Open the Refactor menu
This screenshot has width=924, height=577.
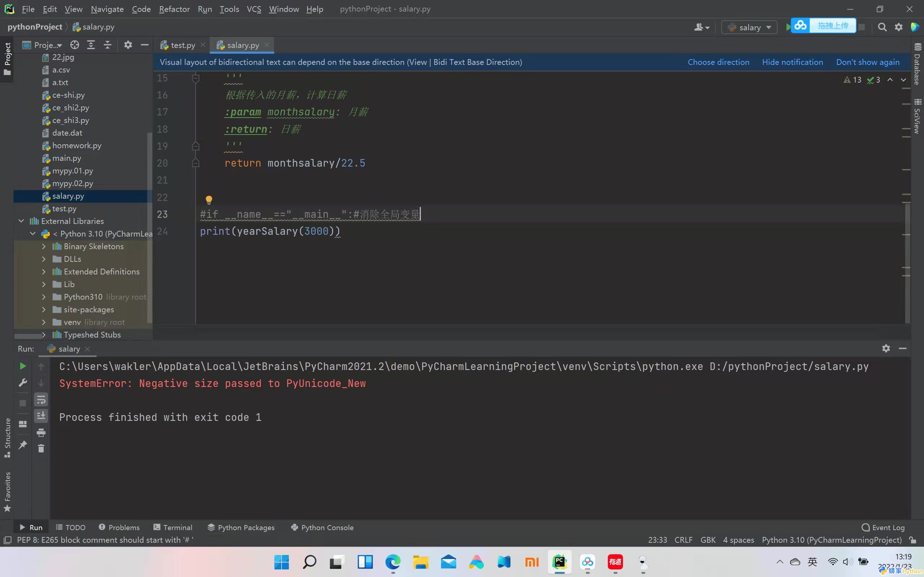174,9
